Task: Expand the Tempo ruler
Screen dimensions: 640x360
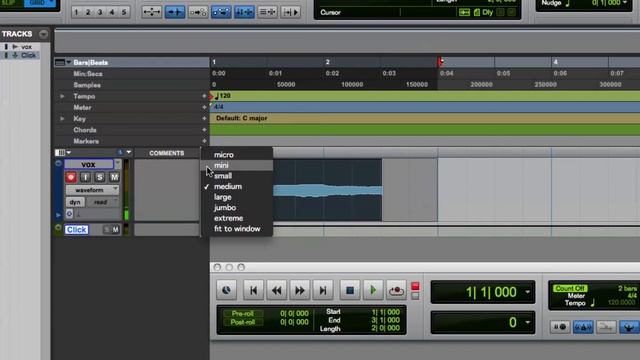Action: 62,96
